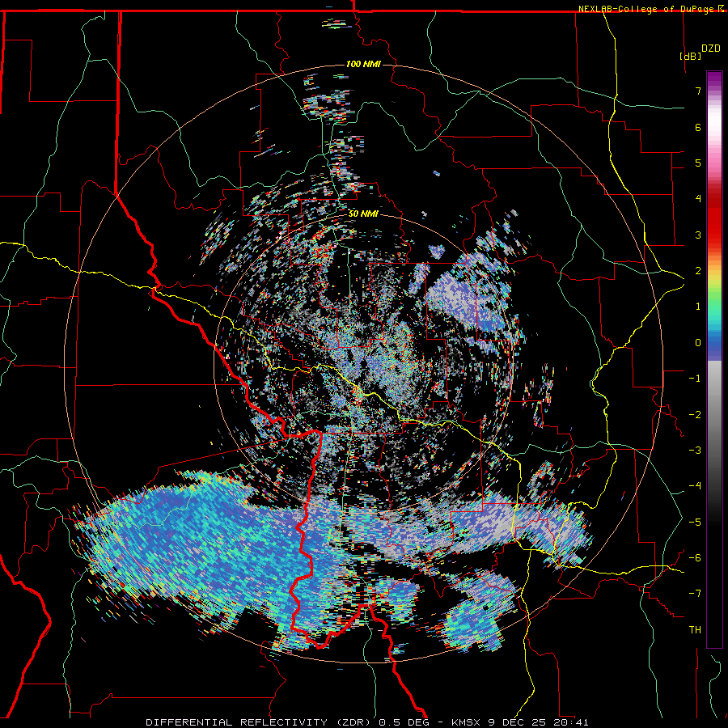Click the 3 value on color scale

pos(698,235)
